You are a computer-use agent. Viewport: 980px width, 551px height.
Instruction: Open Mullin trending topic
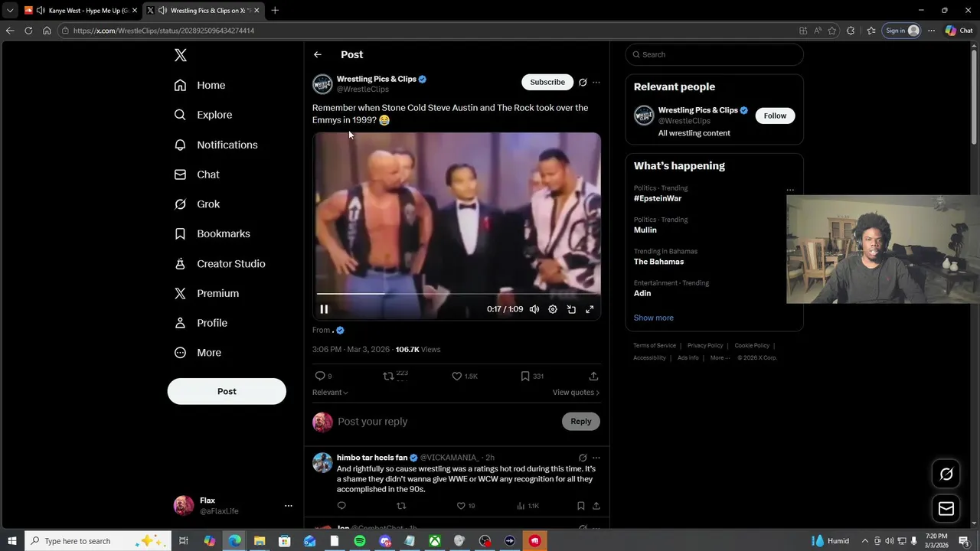(x=645, y=230)
